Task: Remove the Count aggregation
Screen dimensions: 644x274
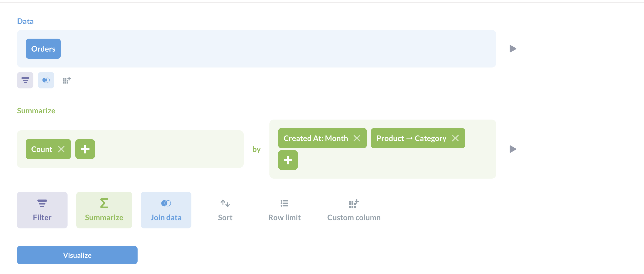Action: click(x=62, y=149)
